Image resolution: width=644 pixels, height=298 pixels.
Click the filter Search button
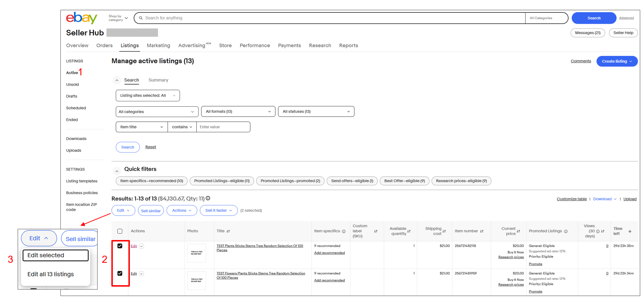click(x=128, y=147)
